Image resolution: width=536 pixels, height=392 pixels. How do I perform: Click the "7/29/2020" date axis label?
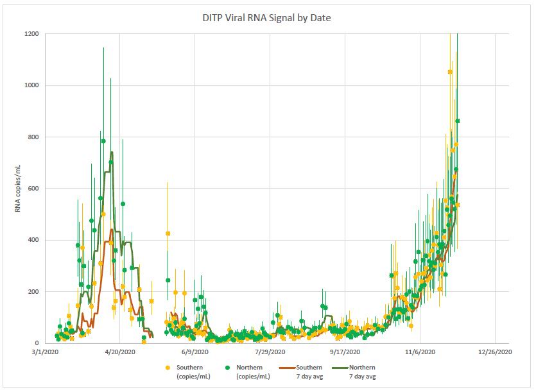pos(270,352)
